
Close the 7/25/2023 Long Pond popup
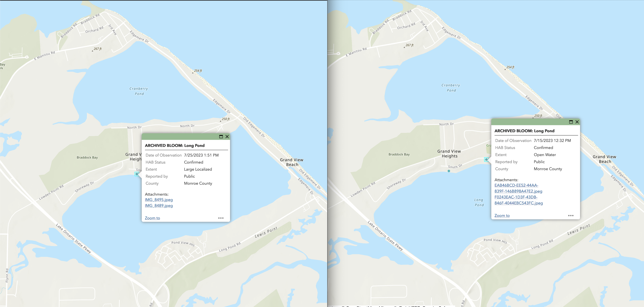227,137
